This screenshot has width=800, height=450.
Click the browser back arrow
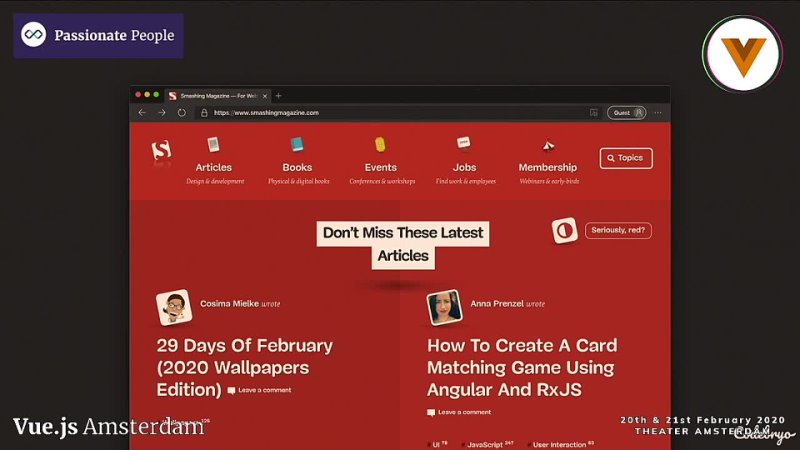tap(142, 112)
